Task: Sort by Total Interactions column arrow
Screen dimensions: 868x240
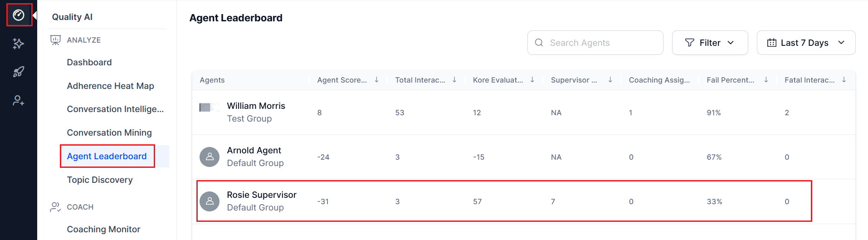Action: 454,80
